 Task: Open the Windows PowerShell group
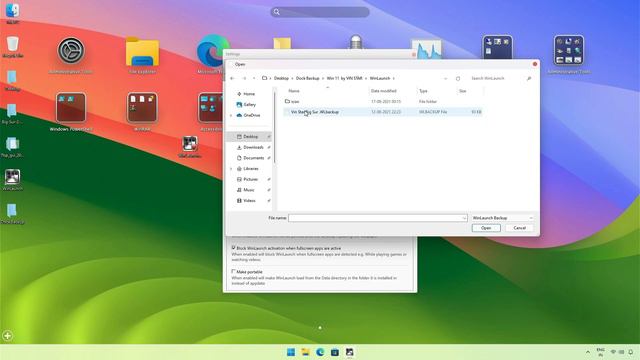coord(71,108)
